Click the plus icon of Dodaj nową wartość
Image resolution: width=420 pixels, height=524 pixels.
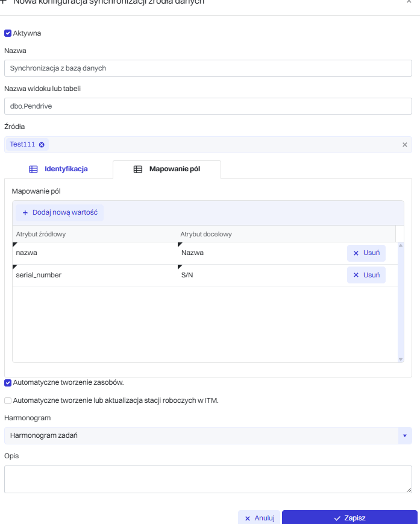coord(25,213)
